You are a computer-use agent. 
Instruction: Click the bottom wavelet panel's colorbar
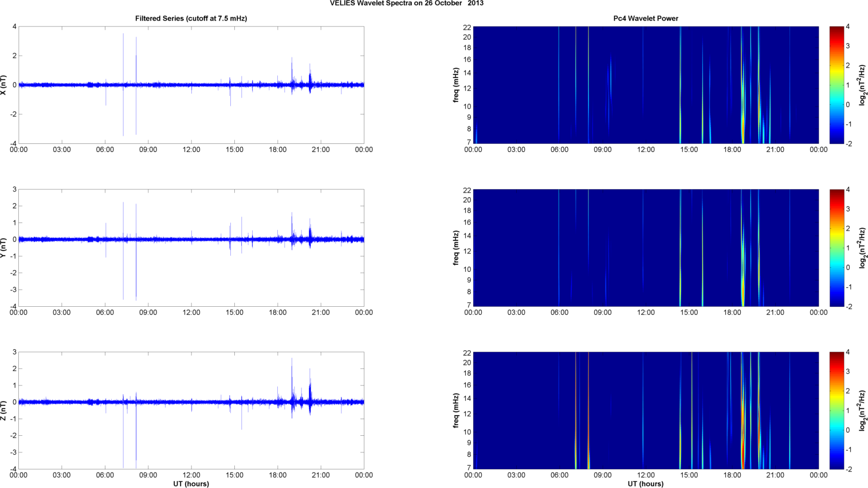tap(836, 411)
